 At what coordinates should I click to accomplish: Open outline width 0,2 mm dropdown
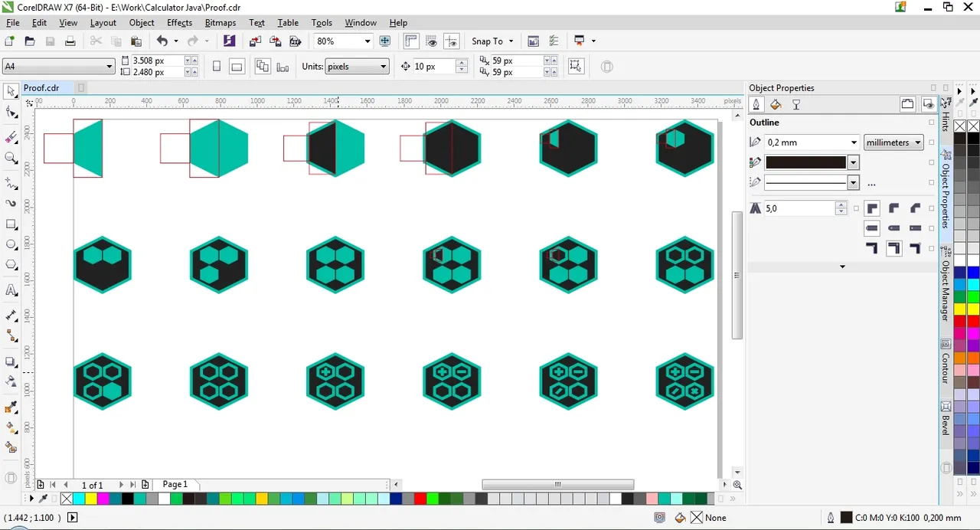tap(854, 142)
